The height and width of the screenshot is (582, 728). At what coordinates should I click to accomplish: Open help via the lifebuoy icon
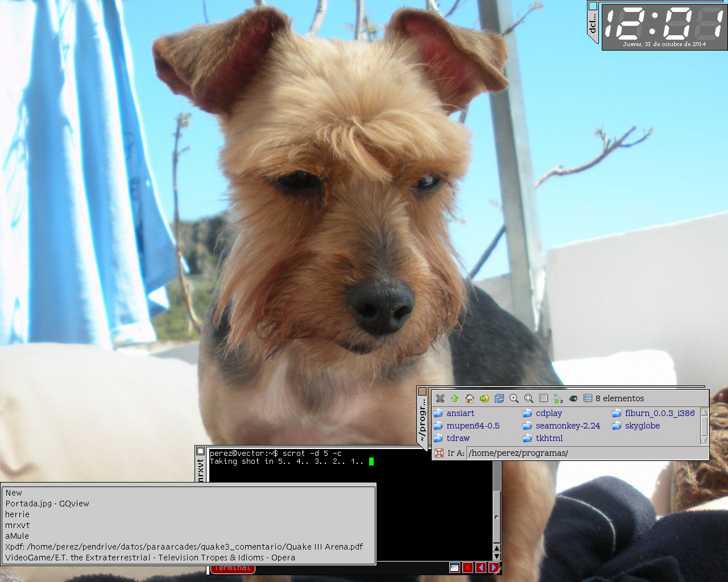click(x=439, y=453)
